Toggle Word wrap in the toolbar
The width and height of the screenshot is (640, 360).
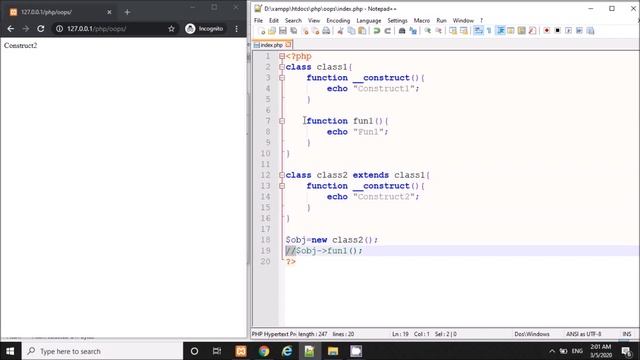(478, 31)
